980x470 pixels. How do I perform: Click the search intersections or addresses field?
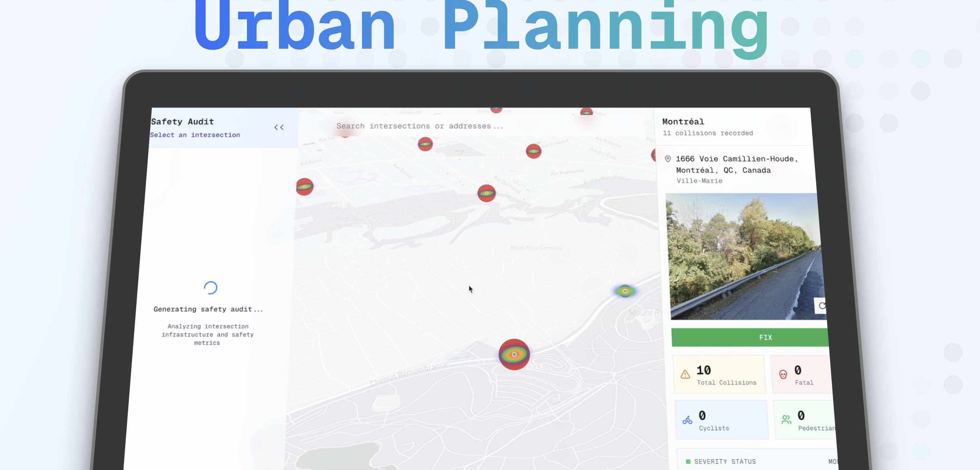pos(419,126)
